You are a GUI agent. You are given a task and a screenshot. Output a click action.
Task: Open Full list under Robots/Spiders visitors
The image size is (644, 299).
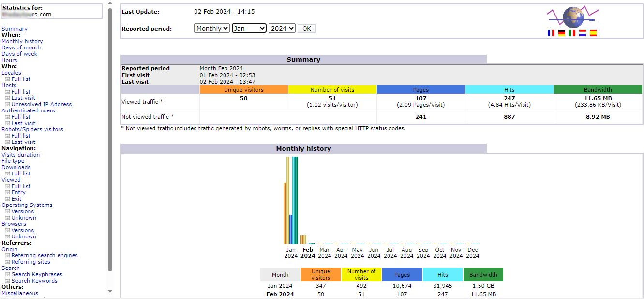(x=21, y=136)
